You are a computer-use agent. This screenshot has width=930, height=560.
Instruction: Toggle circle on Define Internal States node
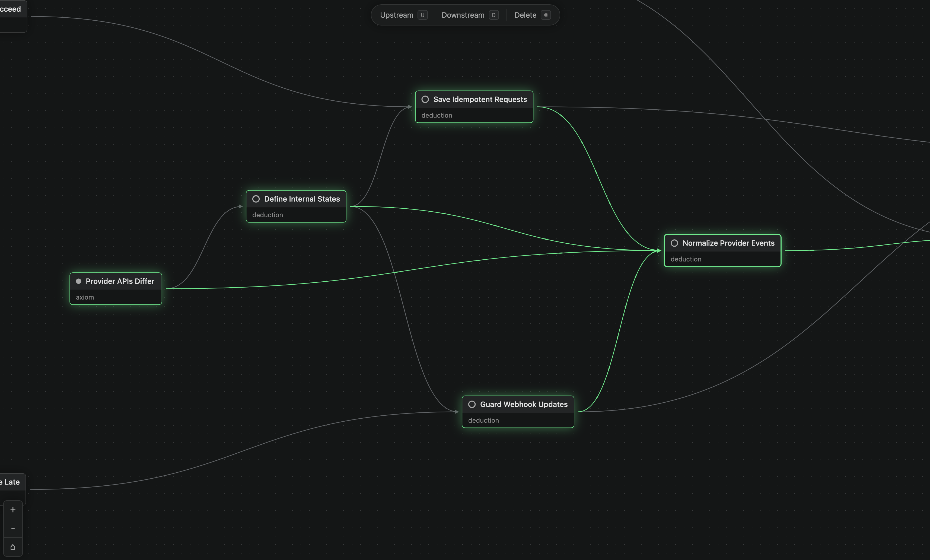coord(256,199)
